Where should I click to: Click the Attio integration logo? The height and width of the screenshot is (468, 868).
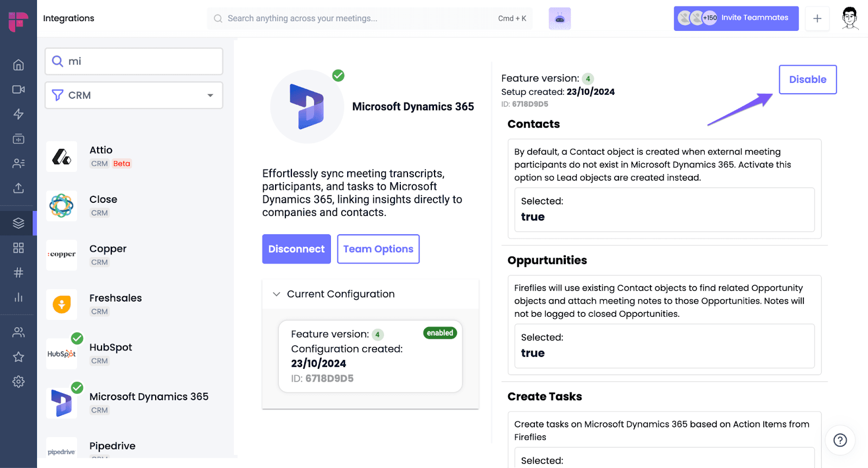tap(61, 157)
